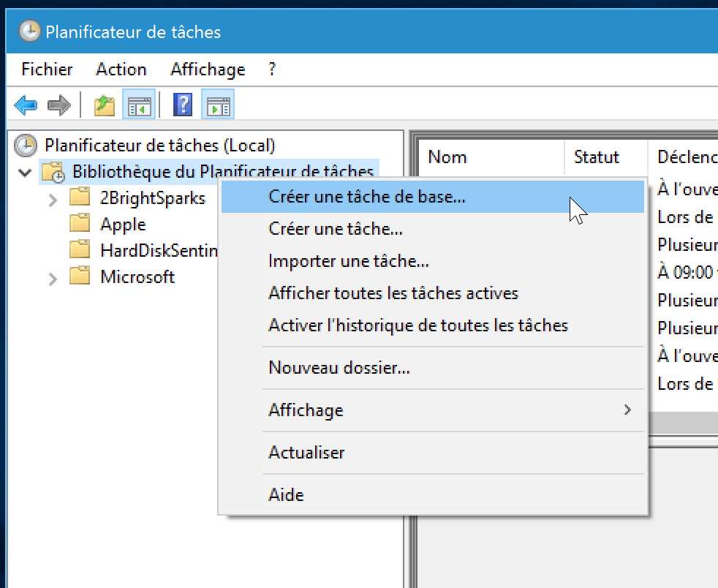Expand the Microsoft folder node
The width and height of the screenshot is (718, 588).
pyautogui.click(x=53, y=279)
